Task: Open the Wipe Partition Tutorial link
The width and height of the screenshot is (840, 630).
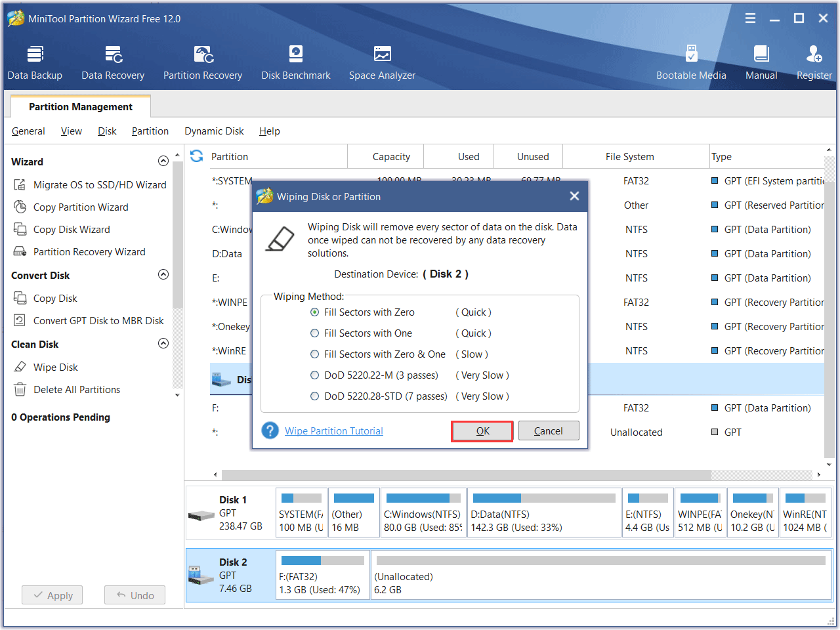Action: point(334,431)
